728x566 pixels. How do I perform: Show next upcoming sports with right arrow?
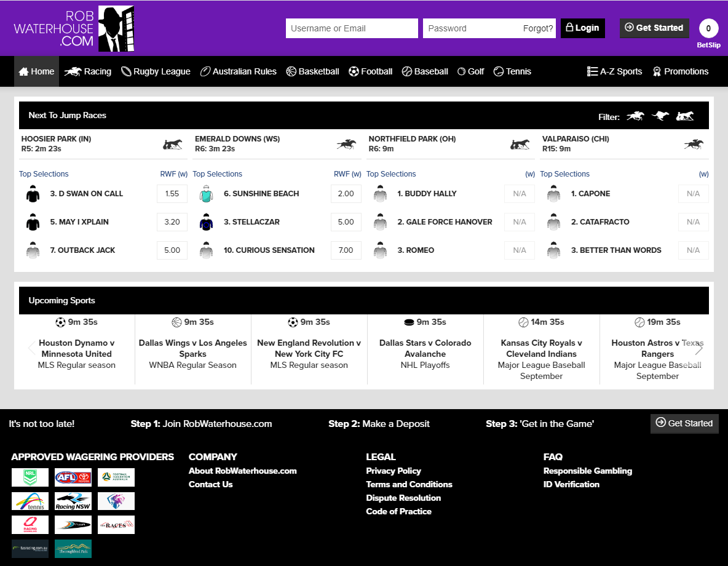(x=698, y=348)
